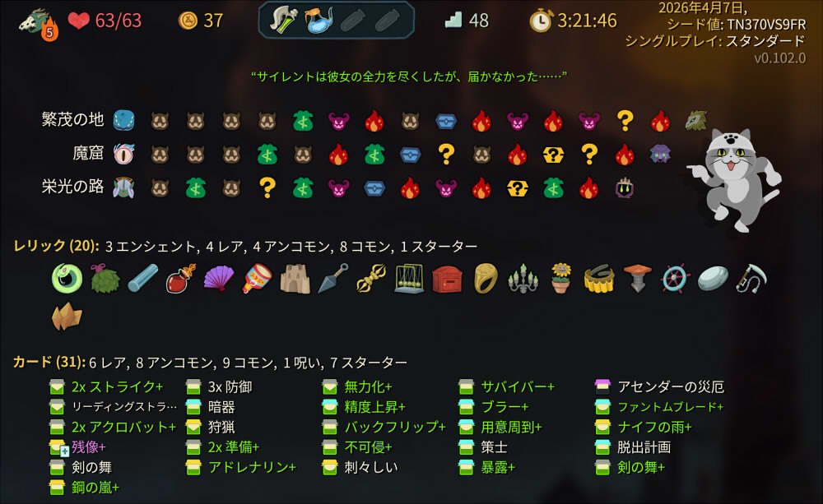Click the 魔窟 act eye icon
The height and width of the screenshot is (504, 823).
point(124,155)
